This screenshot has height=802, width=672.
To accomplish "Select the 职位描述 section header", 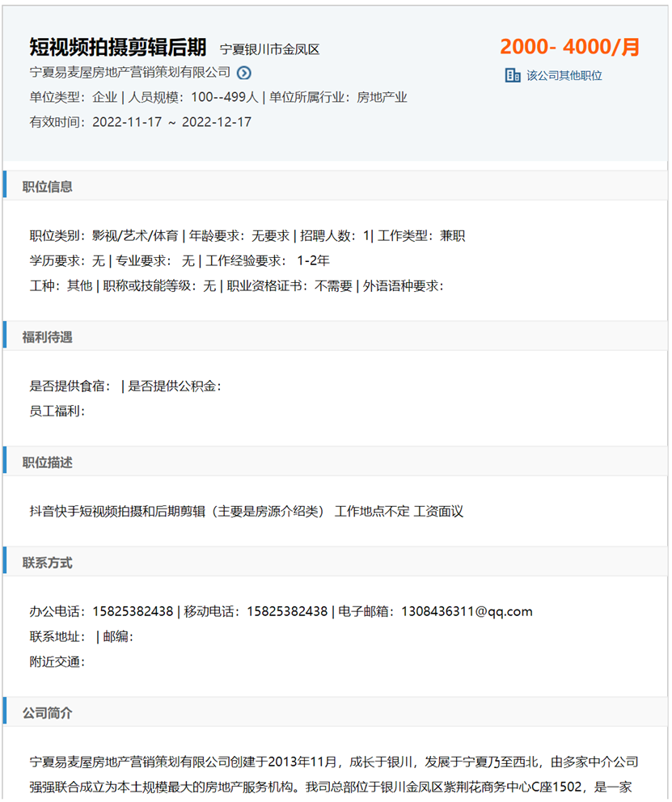I will click(48, 462).
